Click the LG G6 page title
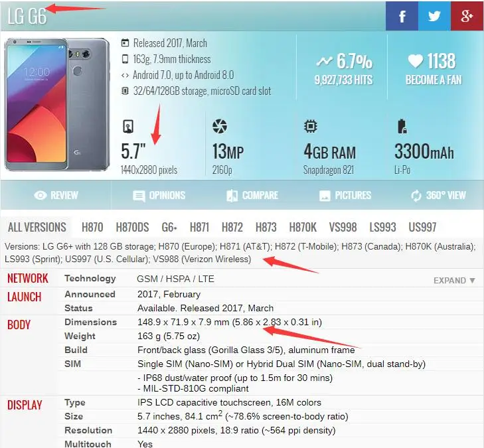The width and height of the screenshot is (484, 448). [27, 16]
